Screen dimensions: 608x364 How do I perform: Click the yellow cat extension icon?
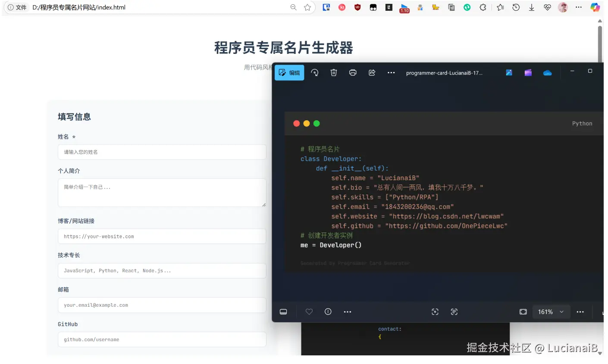click(436, 7)
